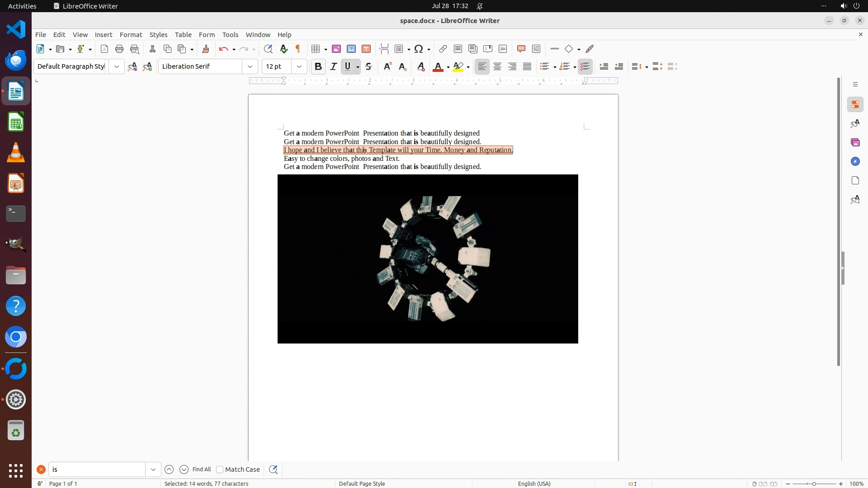Click the red font color swatch
The width and height of the screenshot is (868, 488).
click(x=438, y=66)
